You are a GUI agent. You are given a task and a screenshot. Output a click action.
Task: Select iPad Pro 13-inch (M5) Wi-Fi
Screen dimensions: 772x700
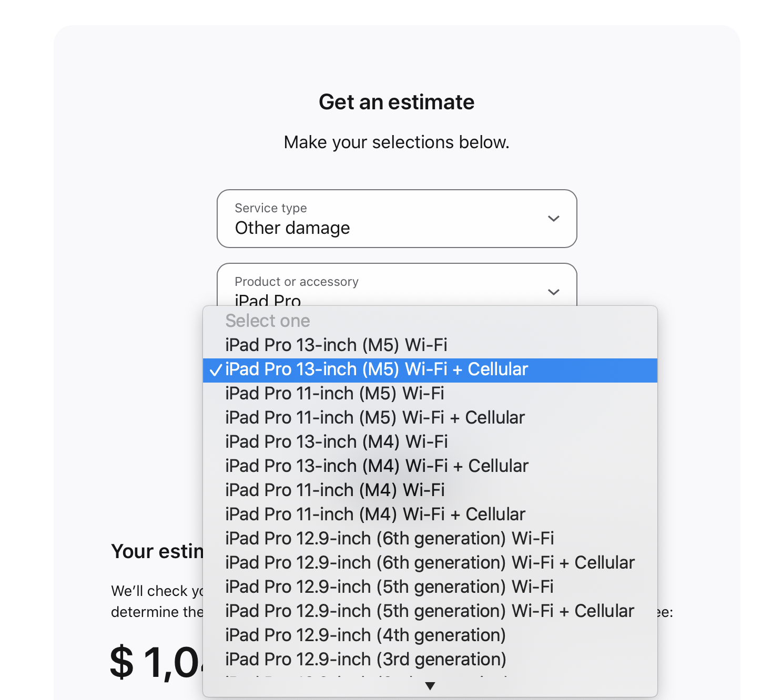coord(337,345)
